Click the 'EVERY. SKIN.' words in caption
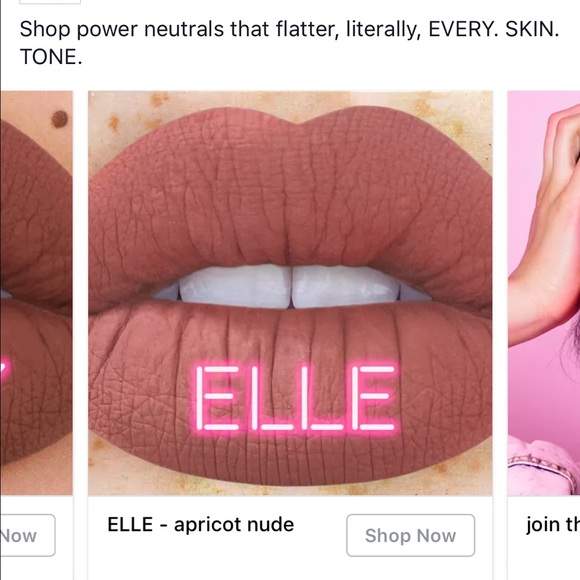 tap(493, 29)
